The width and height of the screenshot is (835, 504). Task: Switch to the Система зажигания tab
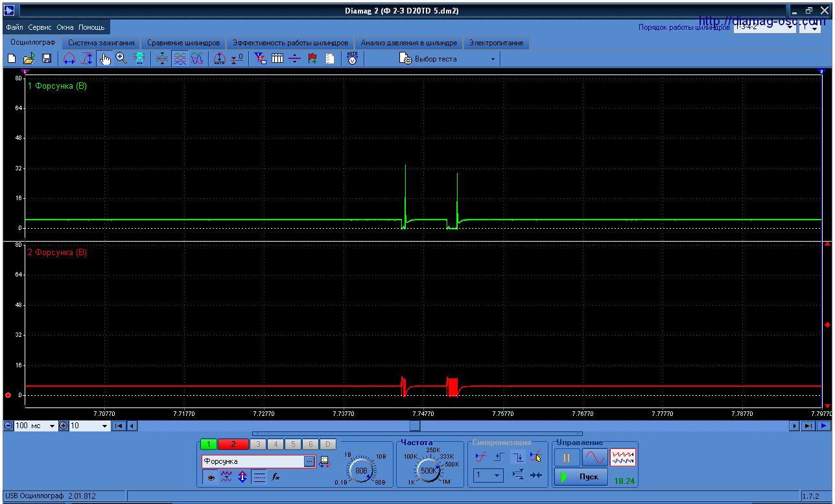click(x=102, y=43)
